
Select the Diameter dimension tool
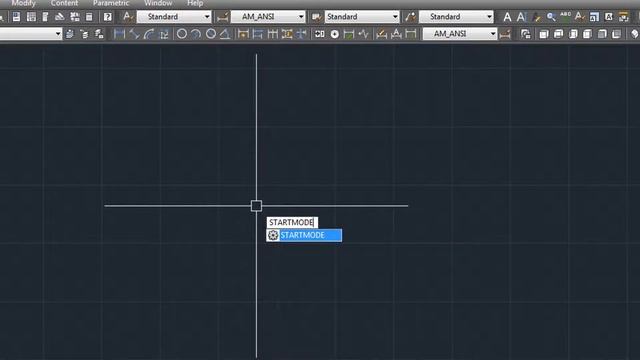(x=211, y=34)
